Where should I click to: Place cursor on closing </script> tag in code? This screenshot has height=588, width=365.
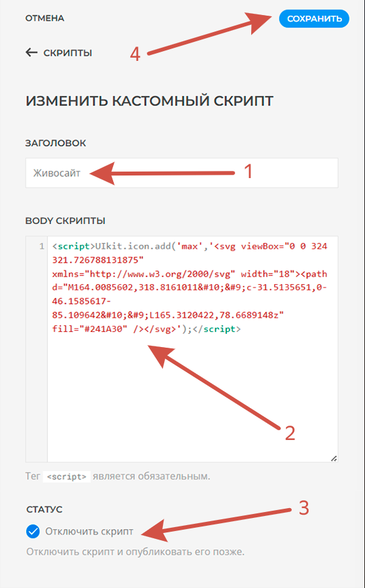[x=218, y=329]
